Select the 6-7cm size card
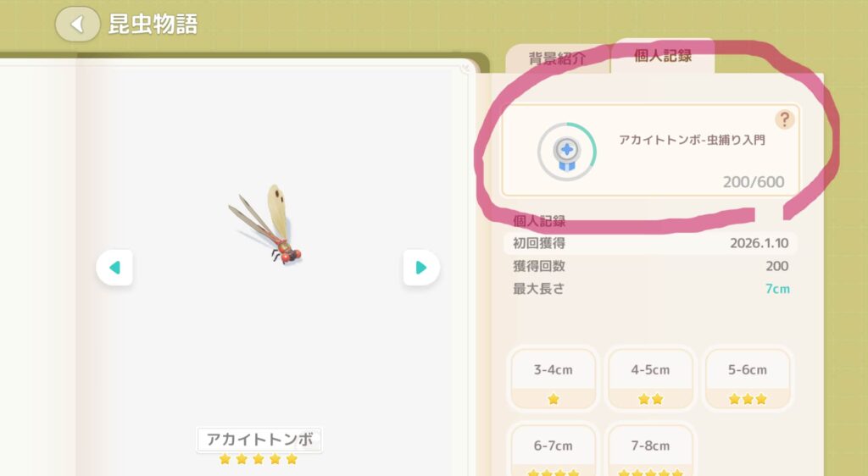The width and height of the screenshot is (868, 476). (553, 451)
